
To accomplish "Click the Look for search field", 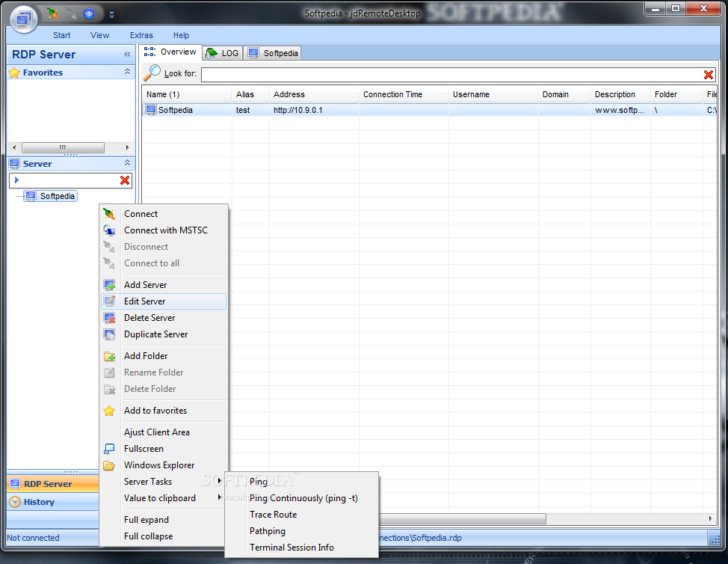I will [x=451, y=74].
